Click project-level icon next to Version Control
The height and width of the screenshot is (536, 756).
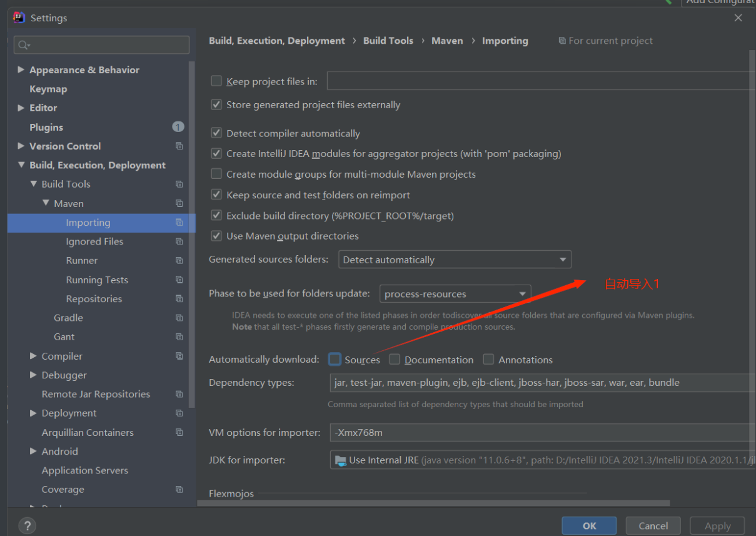pos(179,146)
